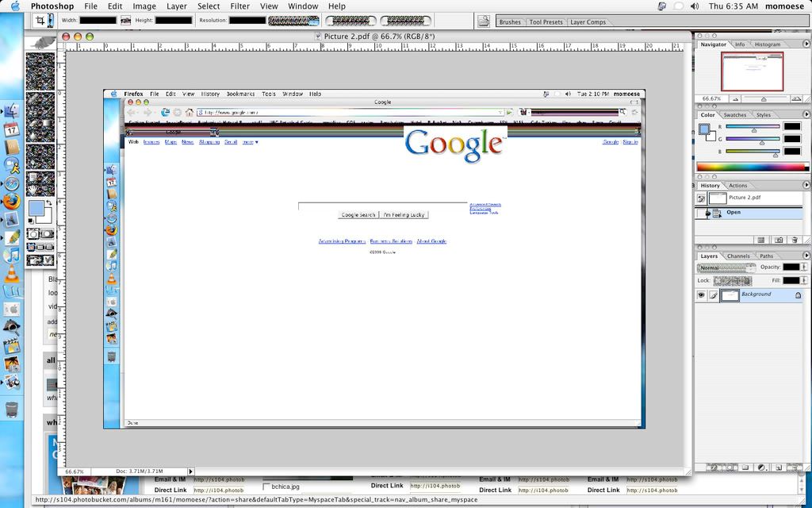Open the layer blending mode dropdown
Screen dimensions: 812x508
tap(726, 267)
